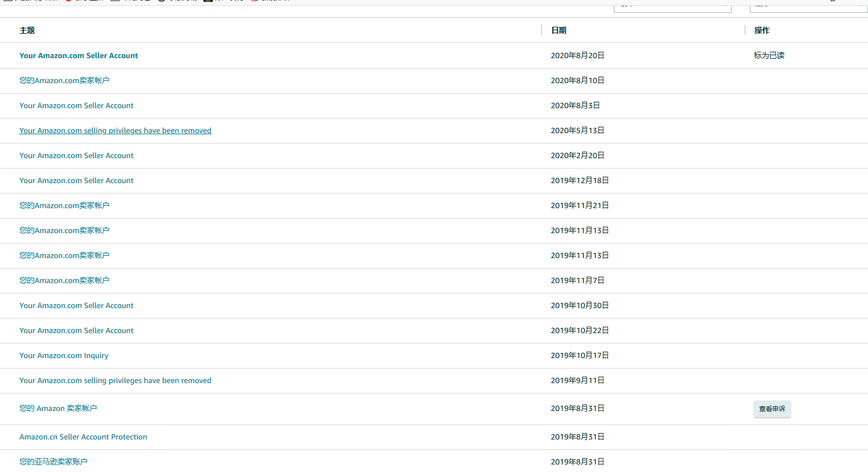Open Seller Account message dated 2019年12月18日
Image resolution: width=868 pixels, height=472 pixels.
coord(76,181)
